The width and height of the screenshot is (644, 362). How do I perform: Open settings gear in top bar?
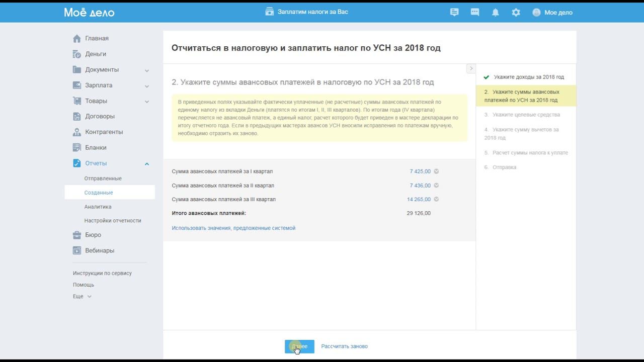(x=516, y=13)
